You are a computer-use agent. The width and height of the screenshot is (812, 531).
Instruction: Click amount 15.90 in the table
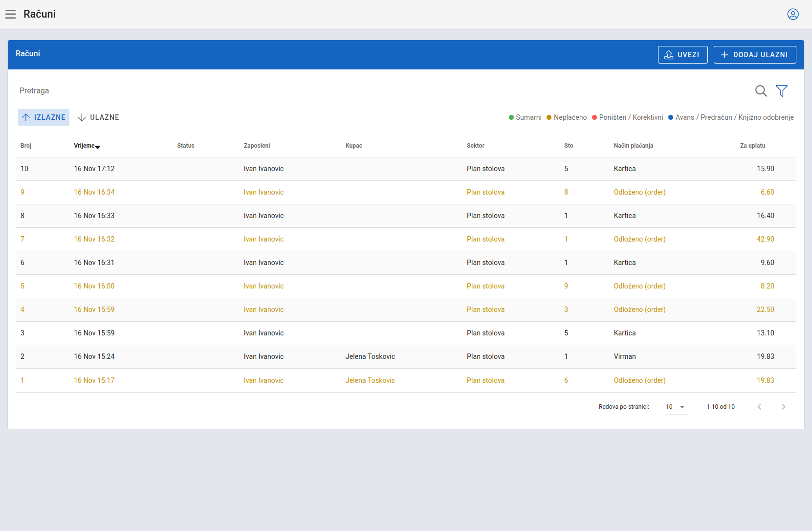pos(766,169)
